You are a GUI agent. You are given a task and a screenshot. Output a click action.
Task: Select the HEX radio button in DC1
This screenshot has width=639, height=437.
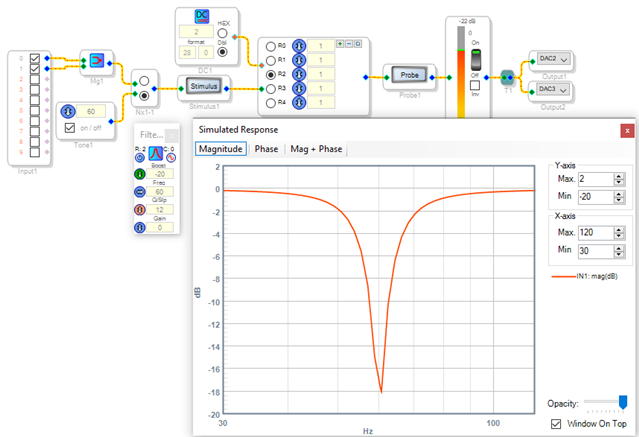222,33
